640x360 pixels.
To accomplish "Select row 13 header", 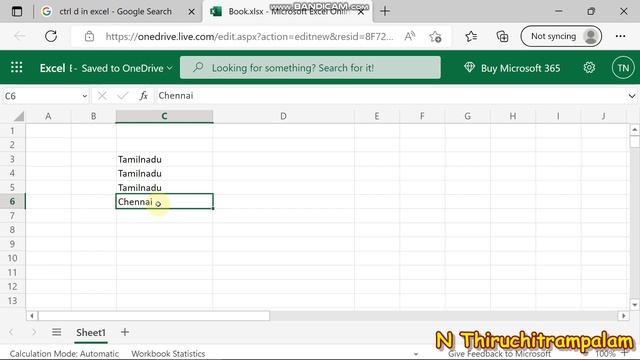I will pyautogui.click(x=13, y=300).
